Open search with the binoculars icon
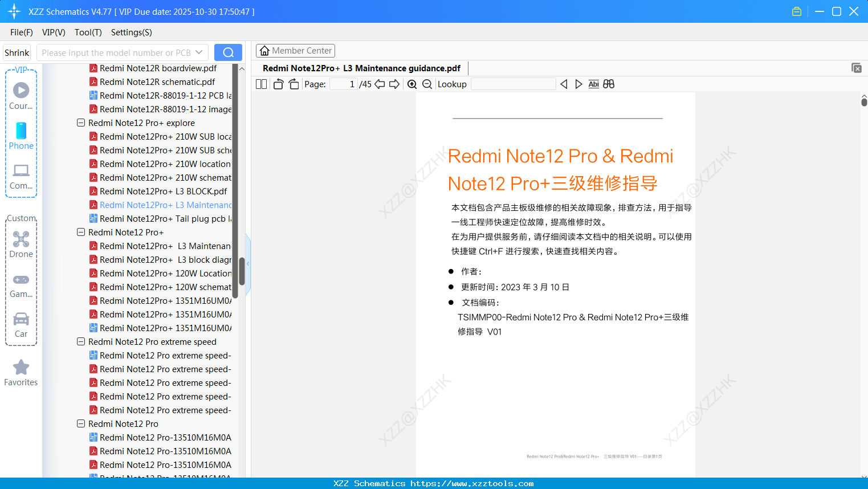Screen dimensions: 868x489 click(608, 84)
